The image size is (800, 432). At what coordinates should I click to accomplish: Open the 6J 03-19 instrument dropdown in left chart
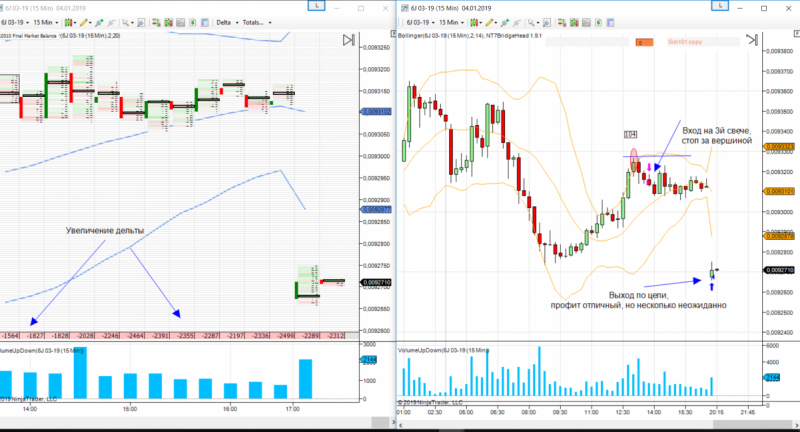15,22
